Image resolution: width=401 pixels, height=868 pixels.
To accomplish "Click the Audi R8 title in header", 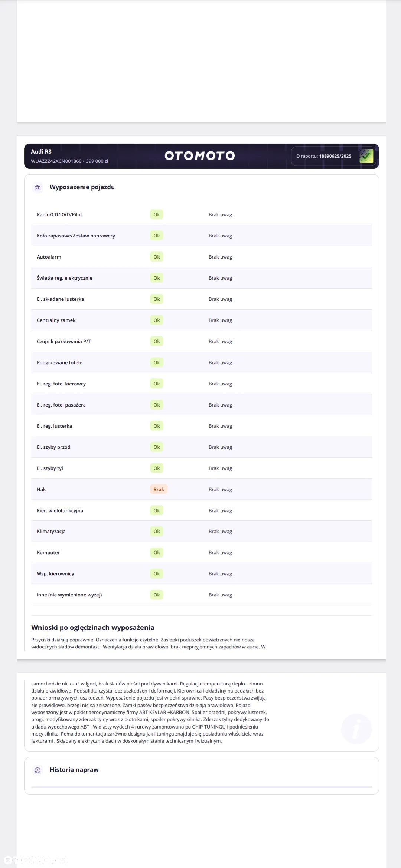I will [41, 152].
